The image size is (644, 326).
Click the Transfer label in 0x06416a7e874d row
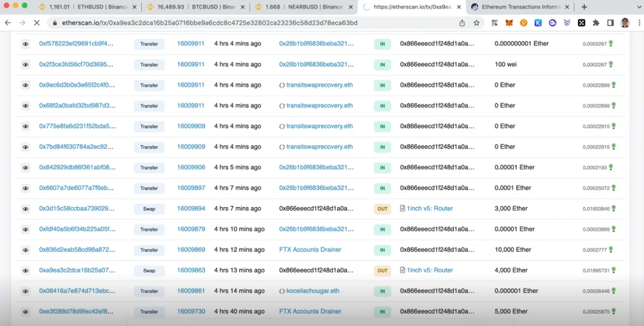coord(149,291)
